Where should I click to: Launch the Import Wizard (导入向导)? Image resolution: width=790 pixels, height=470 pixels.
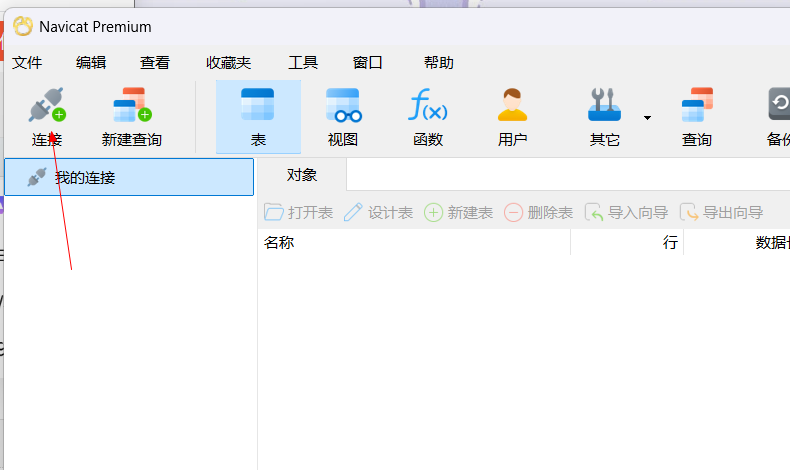tap(626, 213)
